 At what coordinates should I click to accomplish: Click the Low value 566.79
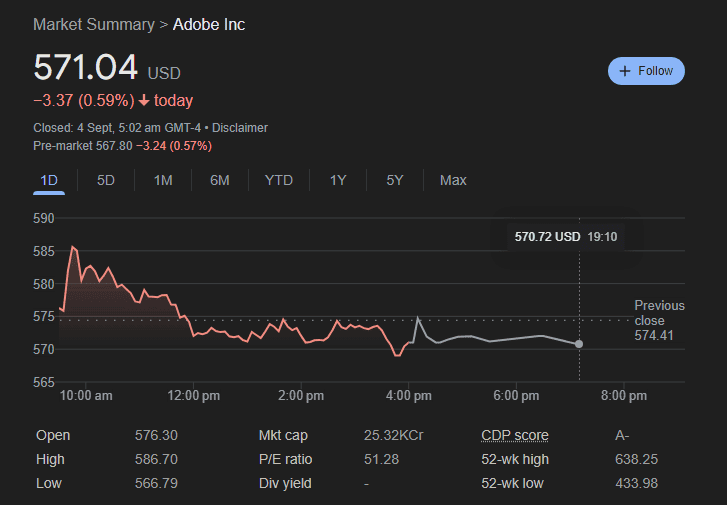tap(156, 483)
